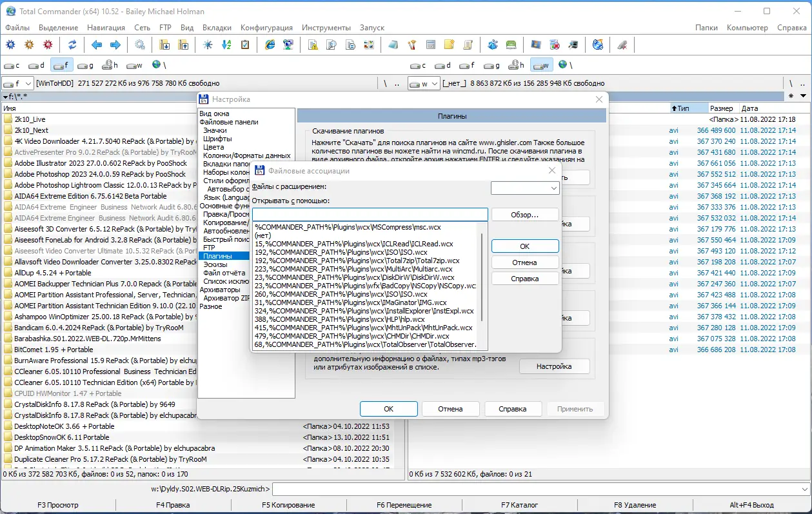Open the Конфигурация menu
The height and width of the screenshot is (514, 812).
[266, 28]
